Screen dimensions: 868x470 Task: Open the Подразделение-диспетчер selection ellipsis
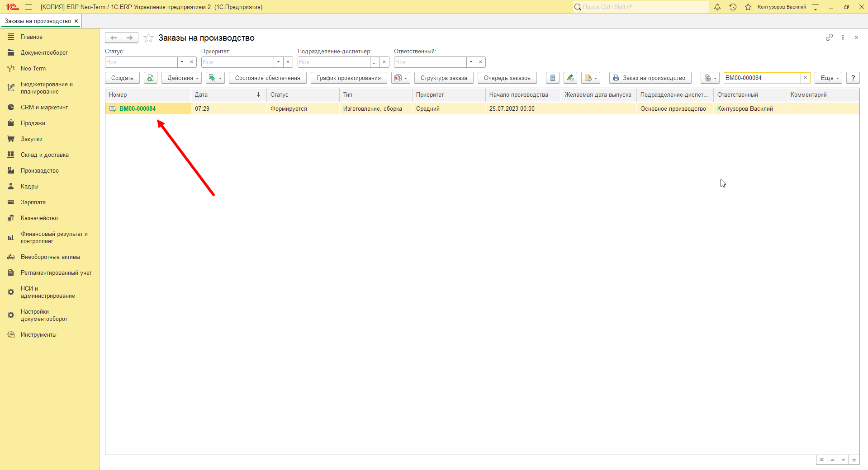(375, 62)
